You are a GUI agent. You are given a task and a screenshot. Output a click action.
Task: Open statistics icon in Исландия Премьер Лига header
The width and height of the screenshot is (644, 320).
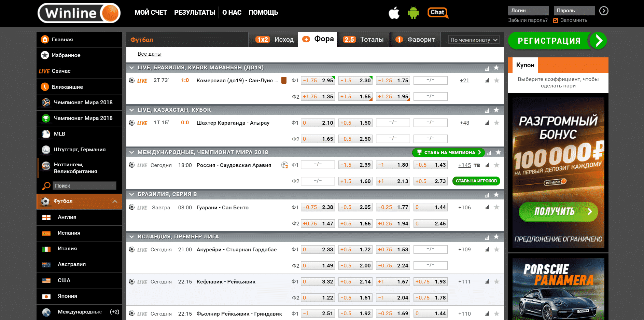click(487, 237)
